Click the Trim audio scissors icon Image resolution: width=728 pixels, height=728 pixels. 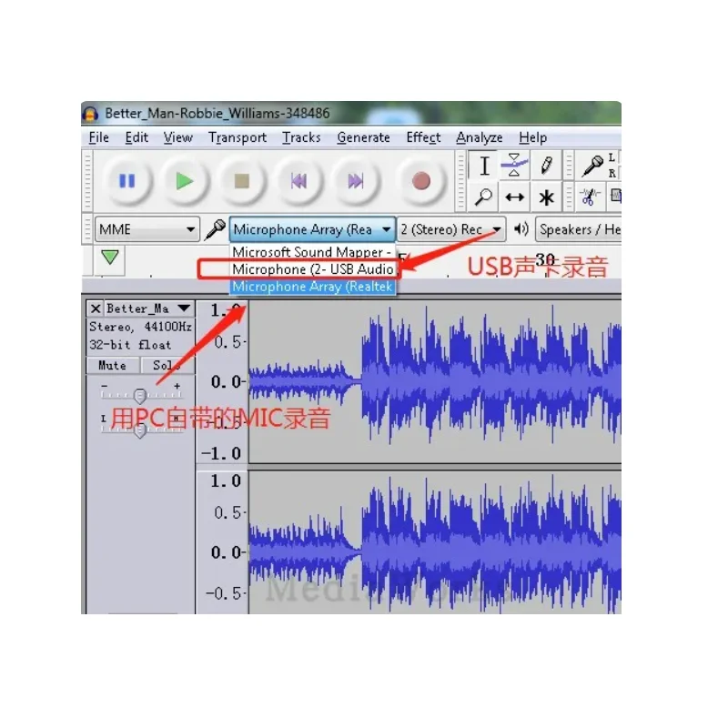click(x=590, y=197)
